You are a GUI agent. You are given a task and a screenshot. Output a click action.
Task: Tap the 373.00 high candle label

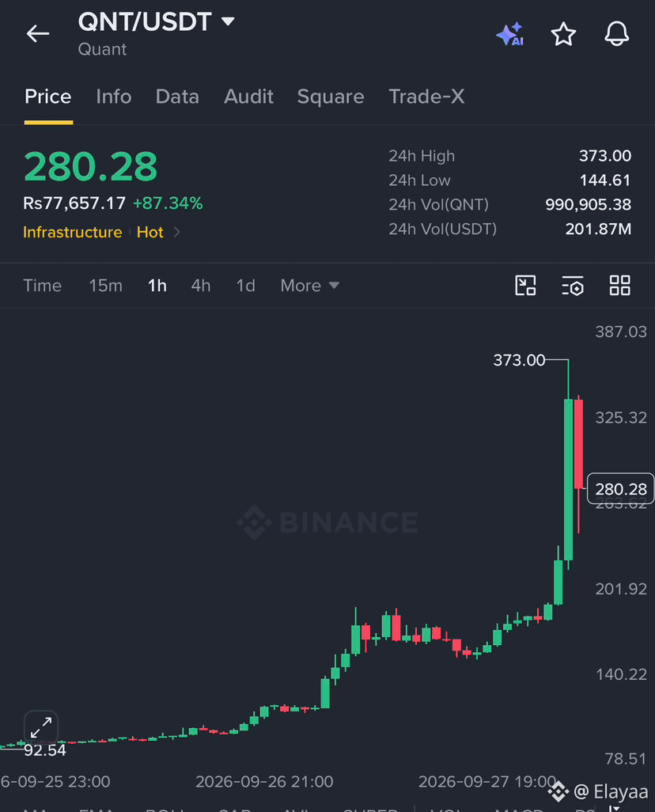click(519, 360)
